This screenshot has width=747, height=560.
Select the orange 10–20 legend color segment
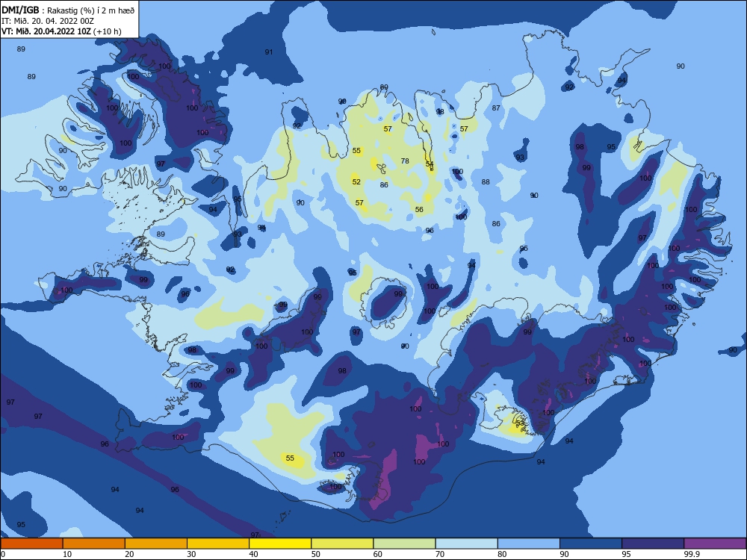[94, 544]
